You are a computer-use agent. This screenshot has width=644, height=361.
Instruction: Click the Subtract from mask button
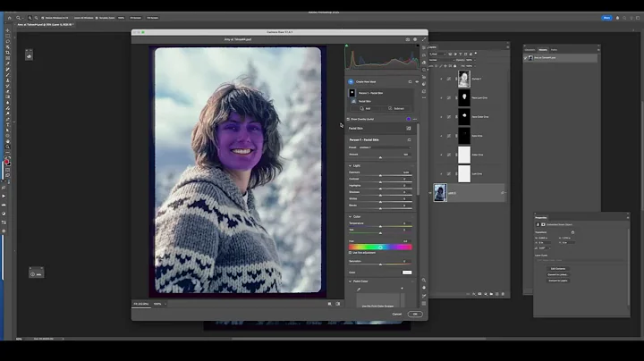coord(396,109)
